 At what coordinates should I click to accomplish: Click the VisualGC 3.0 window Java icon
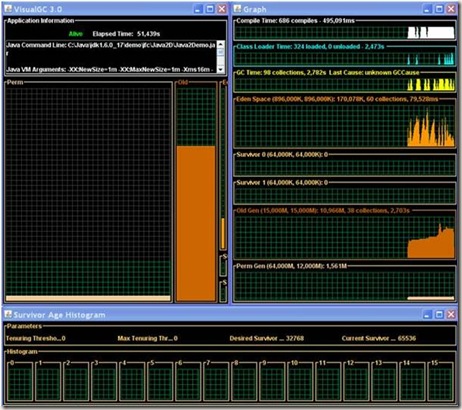(8, 9)
